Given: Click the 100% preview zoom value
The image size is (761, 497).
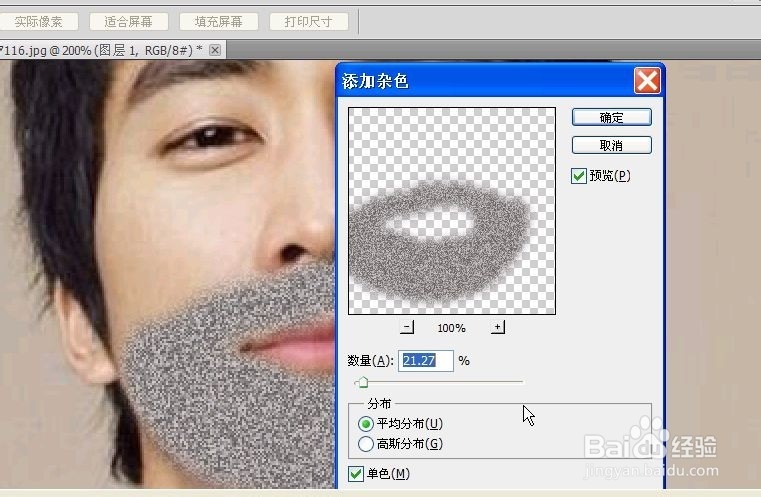Looking at the screenshot, I should [x=451, y=328].
